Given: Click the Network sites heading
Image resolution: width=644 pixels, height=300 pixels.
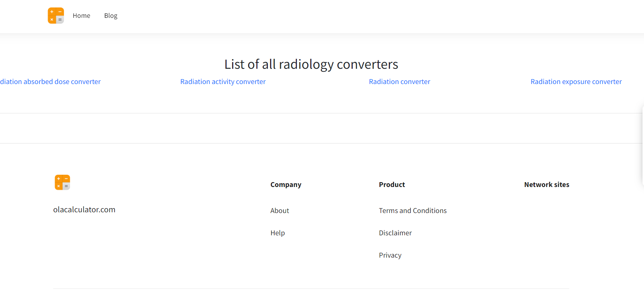Looking at the screenshot, I should [547, 184].
